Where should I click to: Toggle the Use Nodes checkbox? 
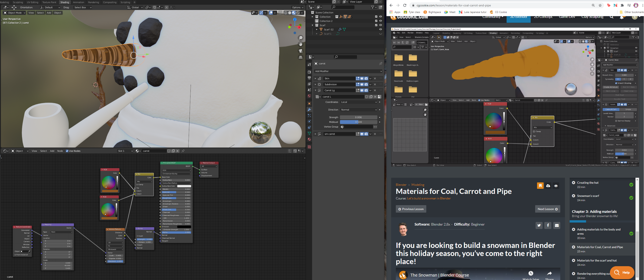[x=67, y=151]
